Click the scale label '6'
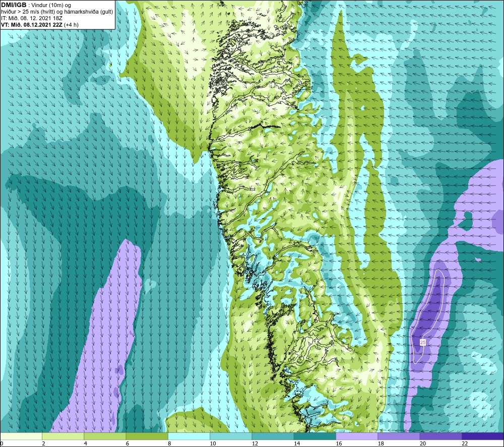The width and height of the screenshot is (504, 447). click(128, 443)
